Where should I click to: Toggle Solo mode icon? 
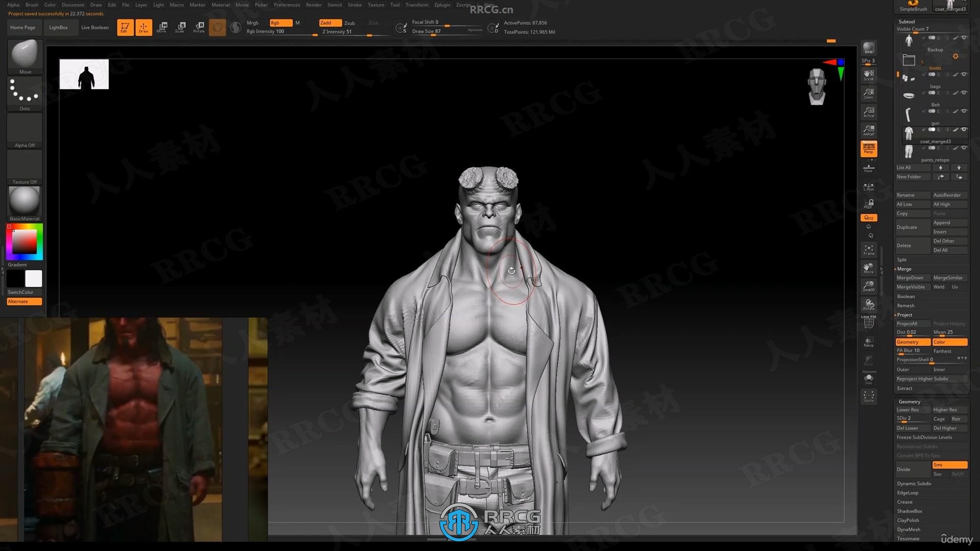click(868, 379)
